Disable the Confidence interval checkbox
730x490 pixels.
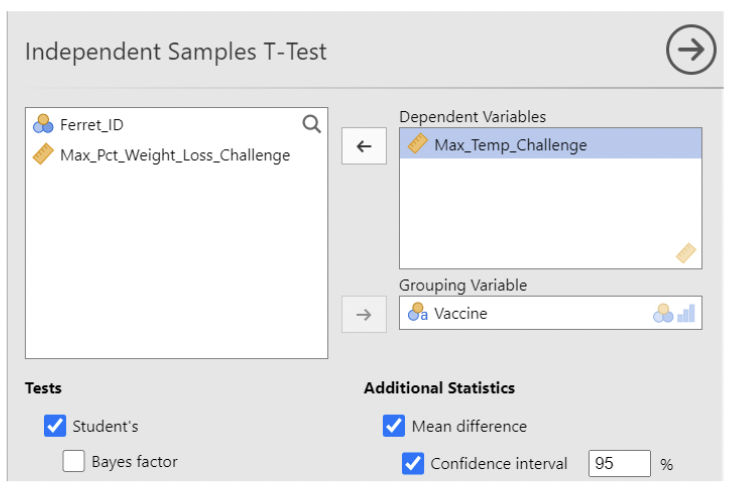coord(413,463)
